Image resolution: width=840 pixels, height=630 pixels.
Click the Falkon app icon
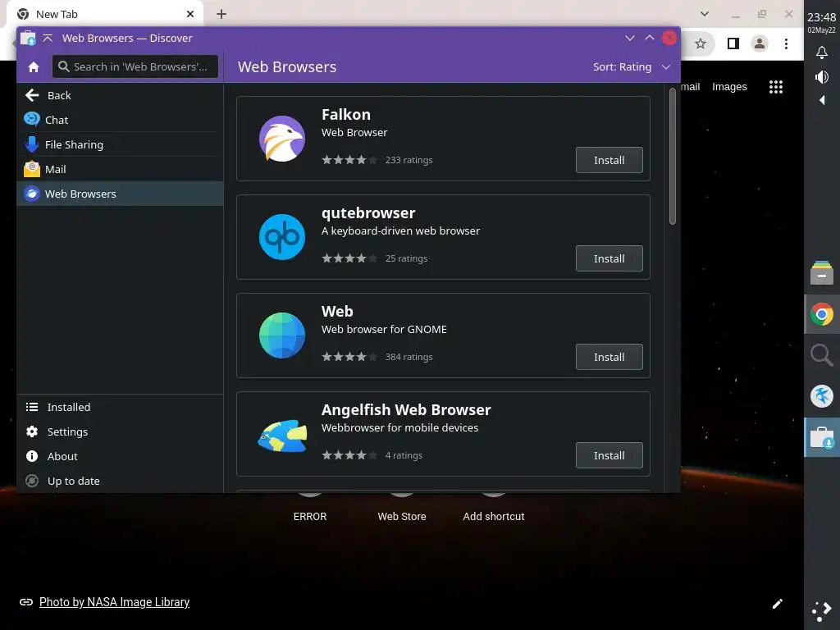[282, 139]
